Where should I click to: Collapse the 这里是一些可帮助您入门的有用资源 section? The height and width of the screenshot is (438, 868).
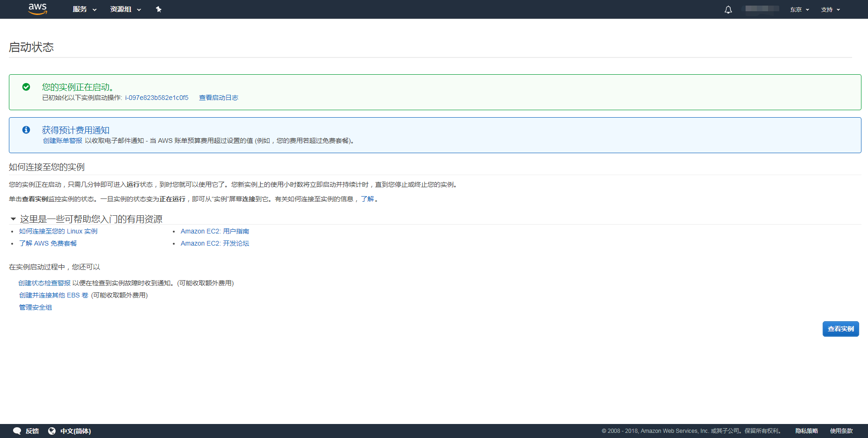coord(13,219)
